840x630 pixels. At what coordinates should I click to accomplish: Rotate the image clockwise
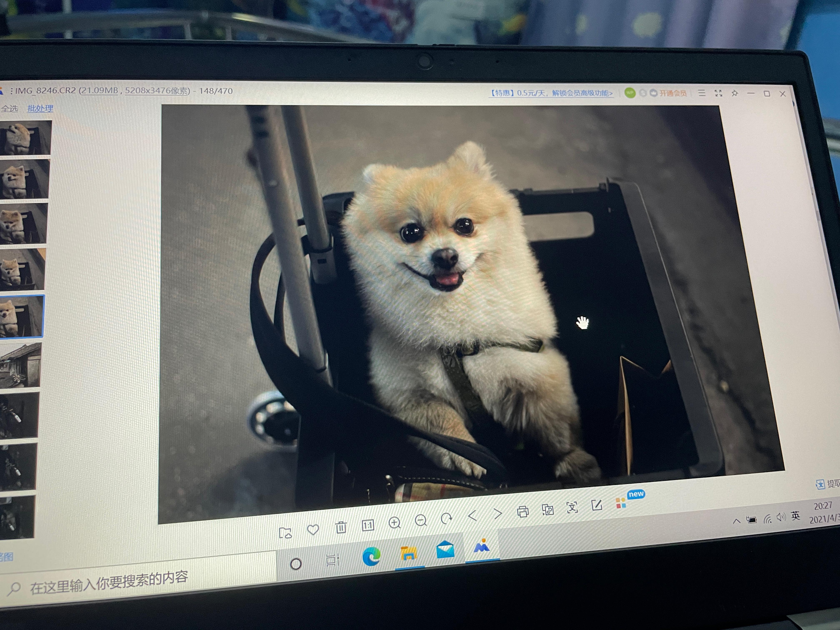coord(447,518)
